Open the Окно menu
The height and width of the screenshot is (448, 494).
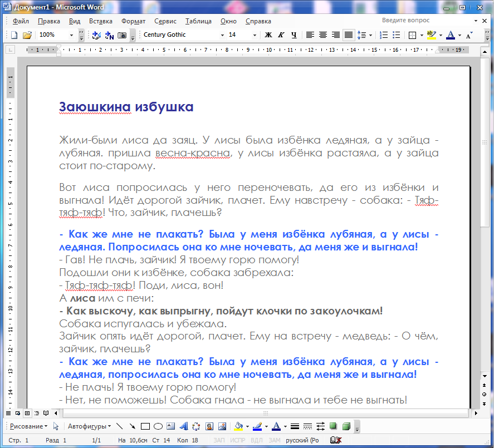pos(228,21)
